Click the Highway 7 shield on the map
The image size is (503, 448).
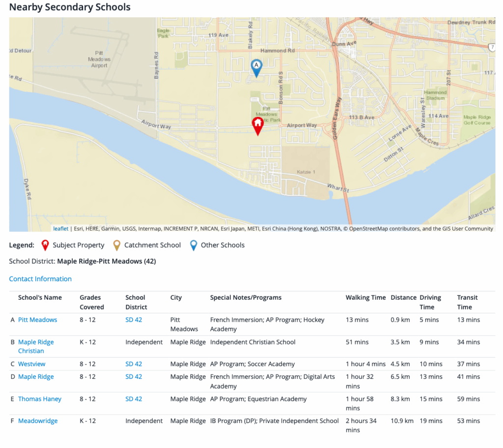tap(492, 47)
